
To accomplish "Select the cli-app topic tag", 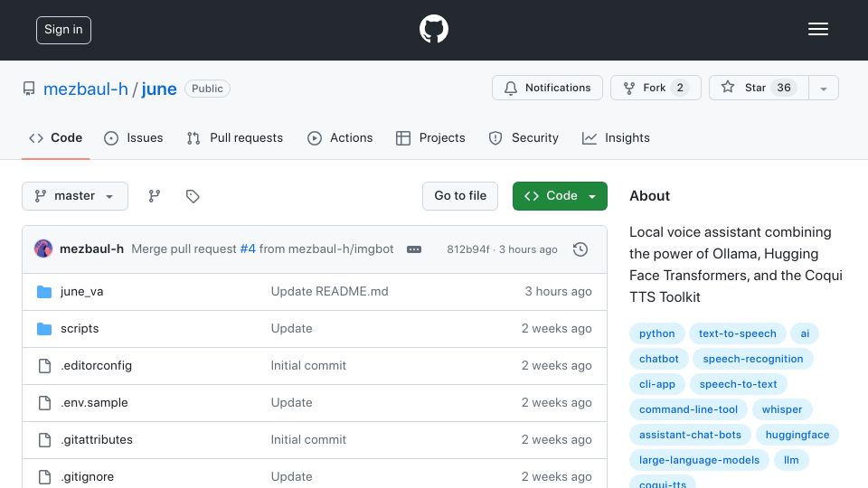I will [657, 384].
